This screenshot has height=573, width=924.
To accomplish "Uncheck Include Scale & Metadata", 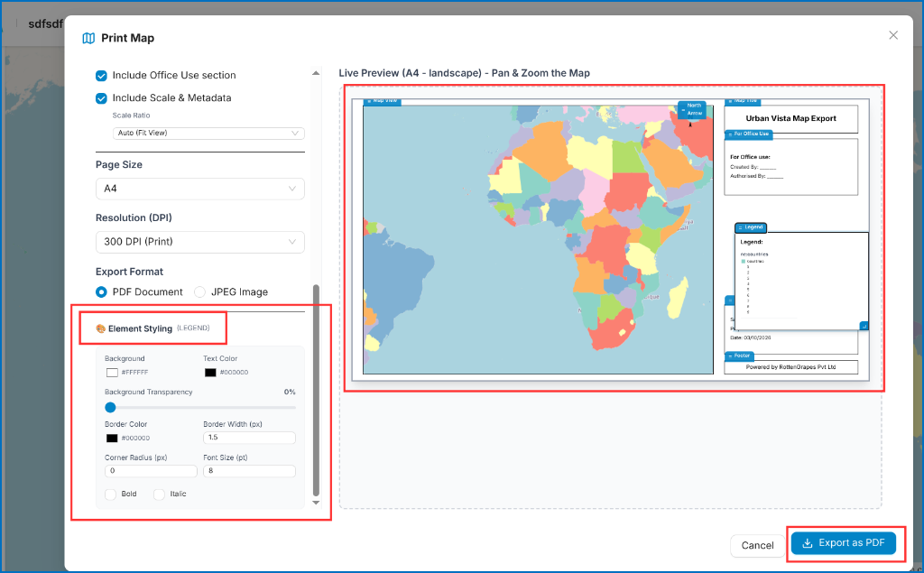I will (x=101, y=97).
